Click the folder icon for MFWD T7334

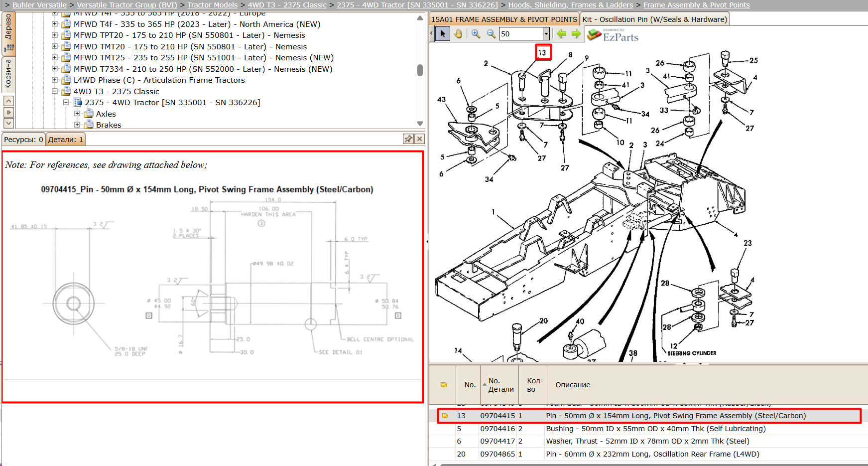(x=66, y=69)
